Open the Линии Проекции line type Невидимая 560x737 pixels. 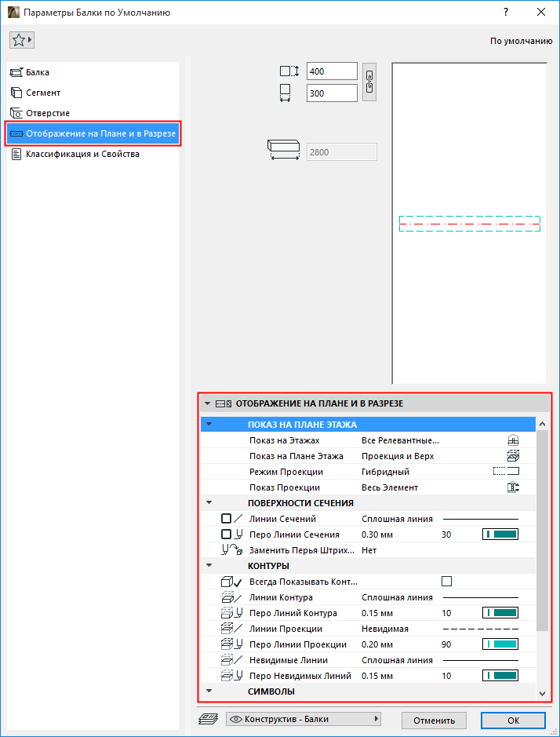point(385,629)
